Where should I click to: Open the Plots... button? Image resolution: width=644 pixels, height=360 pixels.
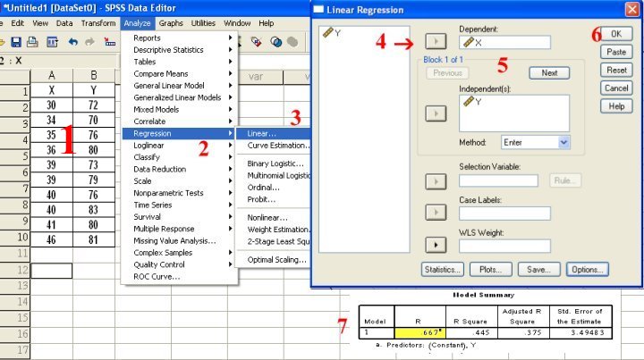click(x=490, y=270)
